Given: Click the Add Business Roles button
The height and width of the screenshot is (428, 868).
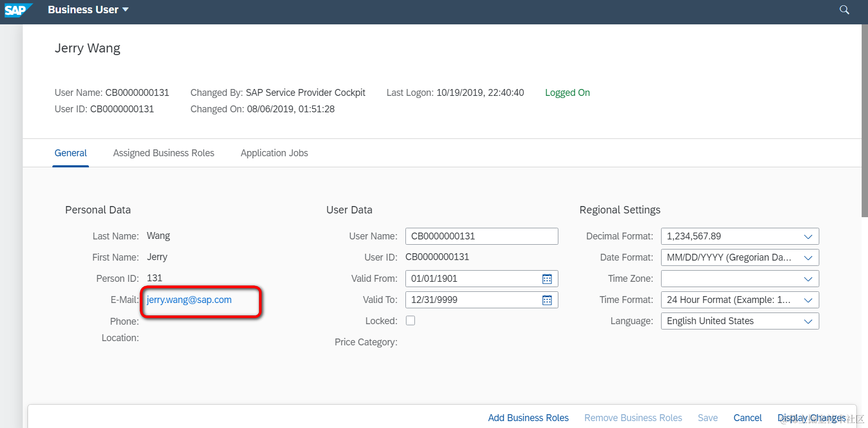Looking at the screenshot, I should coord(528,418).
